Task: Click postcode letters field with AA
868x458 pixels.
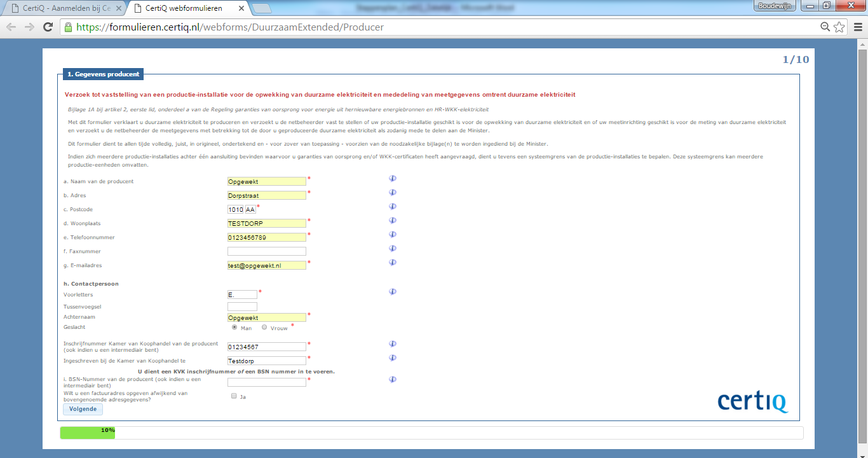Action: tap(250, 209)
